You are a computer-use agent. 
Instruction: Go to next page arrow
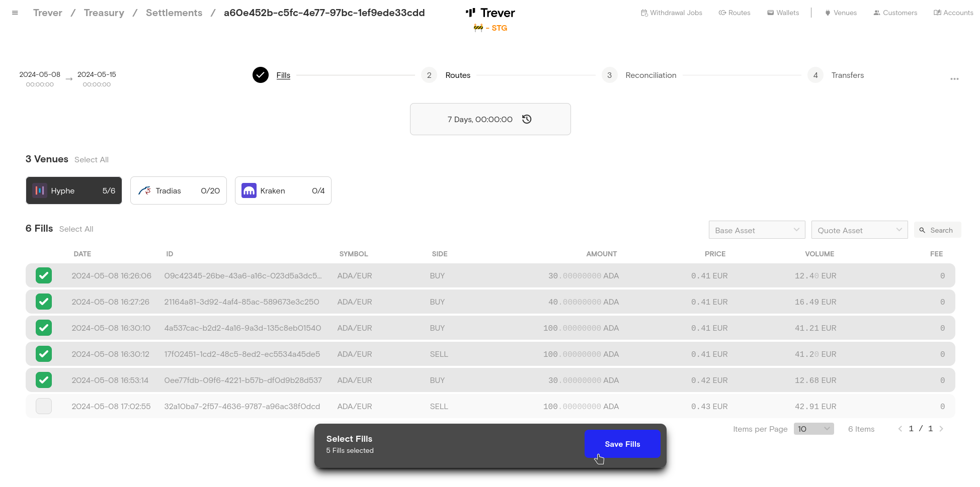tap(941, 429)
